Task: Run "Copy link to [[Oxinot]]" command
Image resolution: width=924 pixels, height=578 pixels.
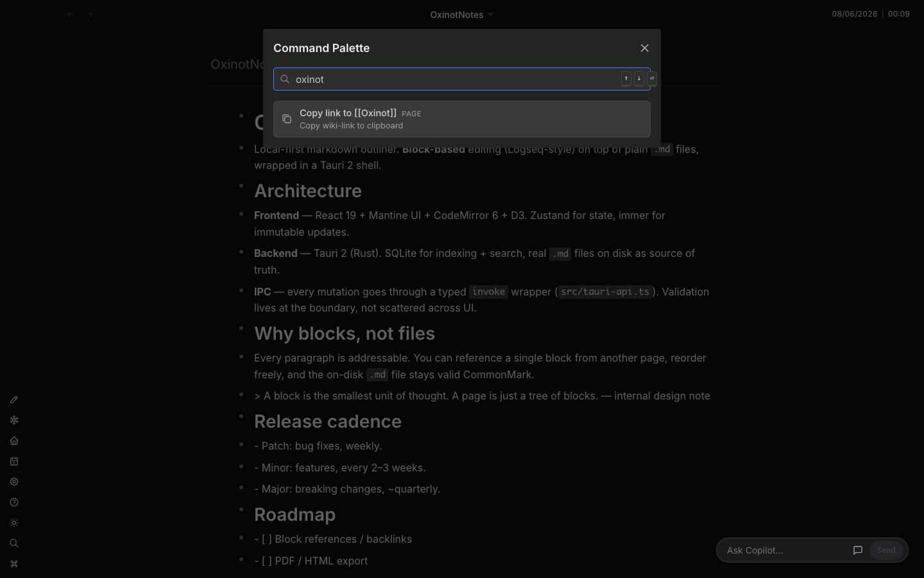Action: point(462,119)
